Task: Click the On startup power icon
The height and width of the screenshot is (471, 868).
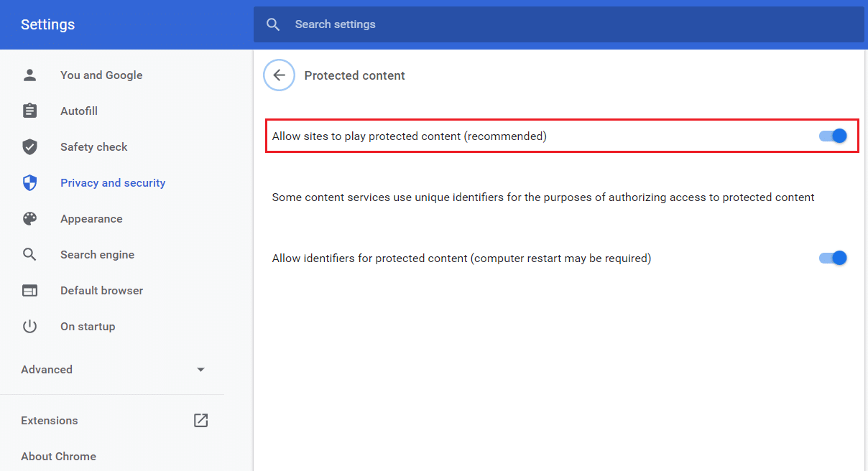Action: click(29, 326)
